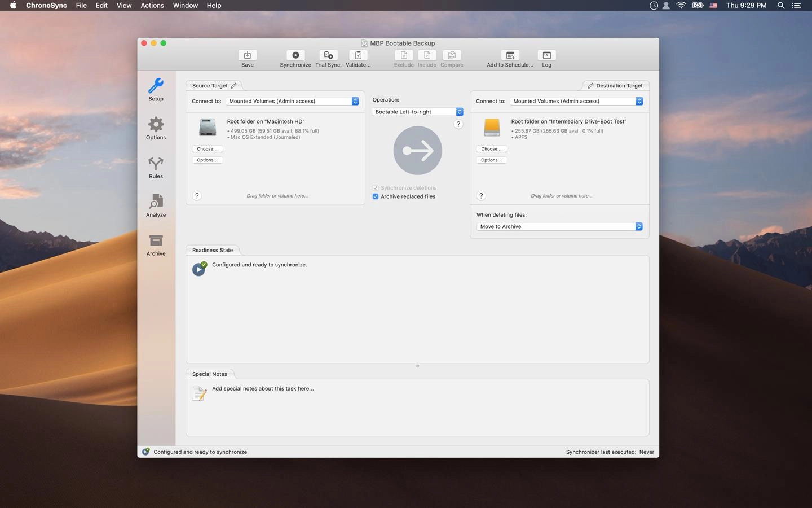Open the Help menu
This screenshot has height=508, width=812.
(214, 6)
